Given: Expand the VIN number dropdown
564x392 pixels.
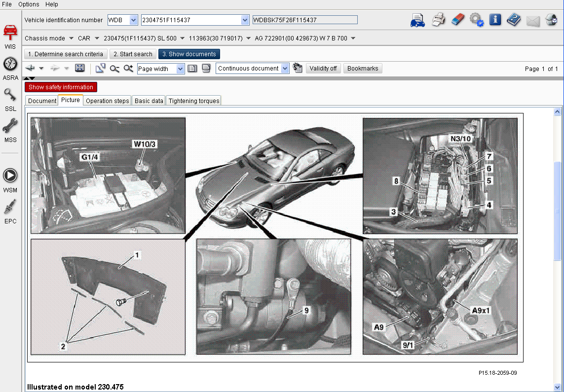Looking at the screenshot, I should tap(245, 20).
